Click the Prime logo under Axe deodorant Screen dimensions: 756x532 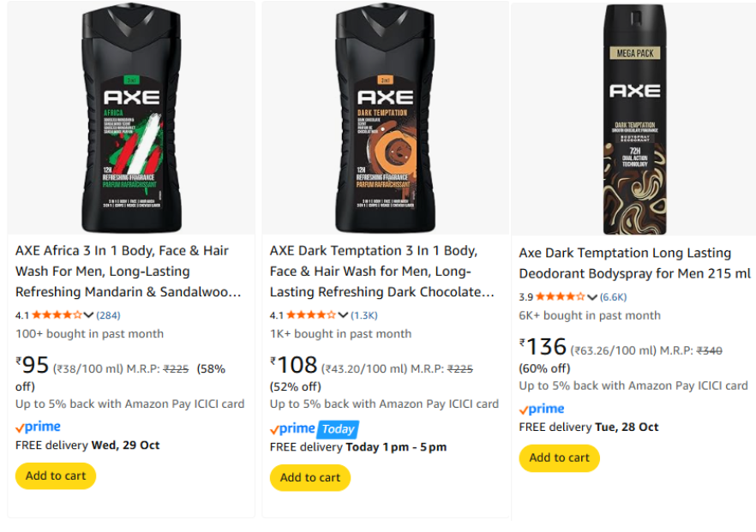click(x=542, y=409)
